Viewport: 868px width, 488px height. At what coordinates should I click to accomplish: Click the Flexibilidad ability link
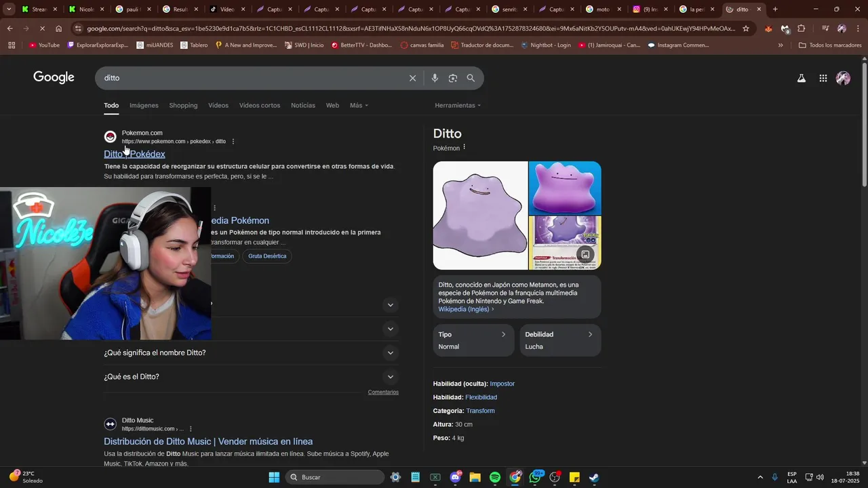point(481,397)
